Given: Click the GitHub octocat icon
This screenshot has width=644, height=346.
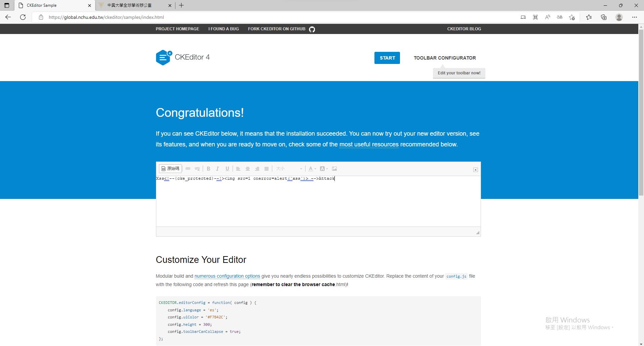Looking at the screenshot, I should (312, 29).
